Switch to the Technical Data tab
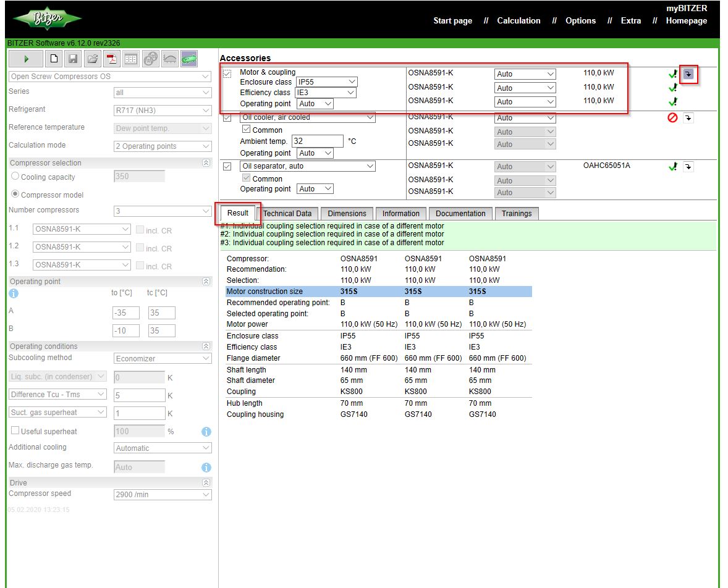 [x=287, y=214]
